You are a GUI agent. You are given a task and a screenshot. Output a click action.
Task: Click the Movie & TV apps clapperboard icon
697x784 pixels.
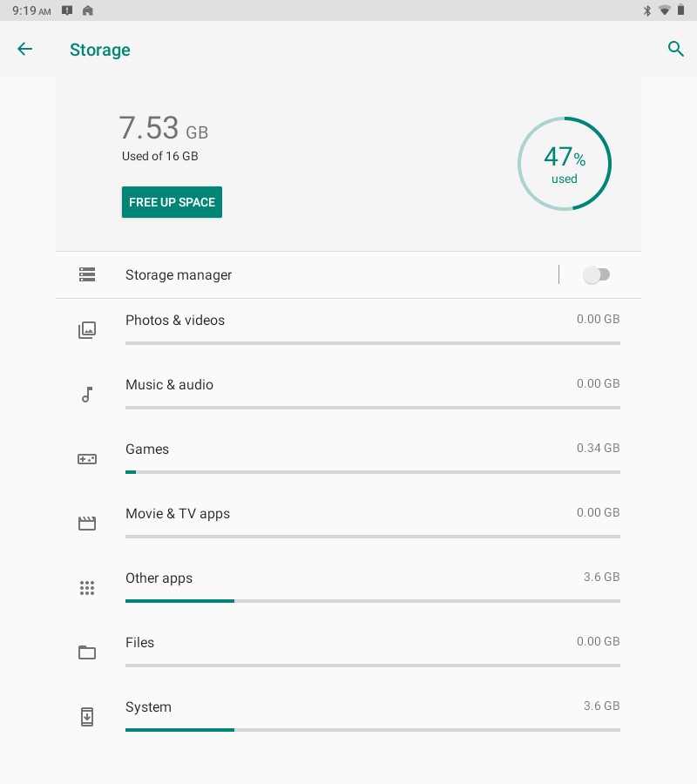pos(87,523)
